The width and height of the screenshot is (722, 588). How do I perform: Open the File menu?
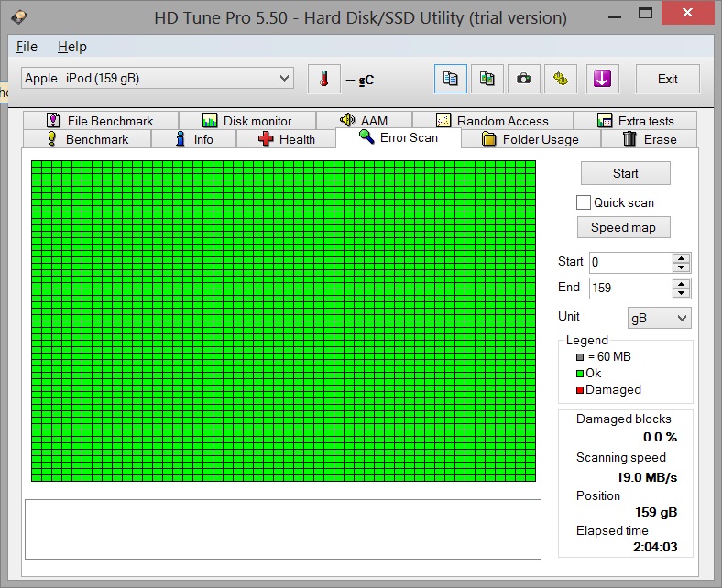(x=27, y=47)
